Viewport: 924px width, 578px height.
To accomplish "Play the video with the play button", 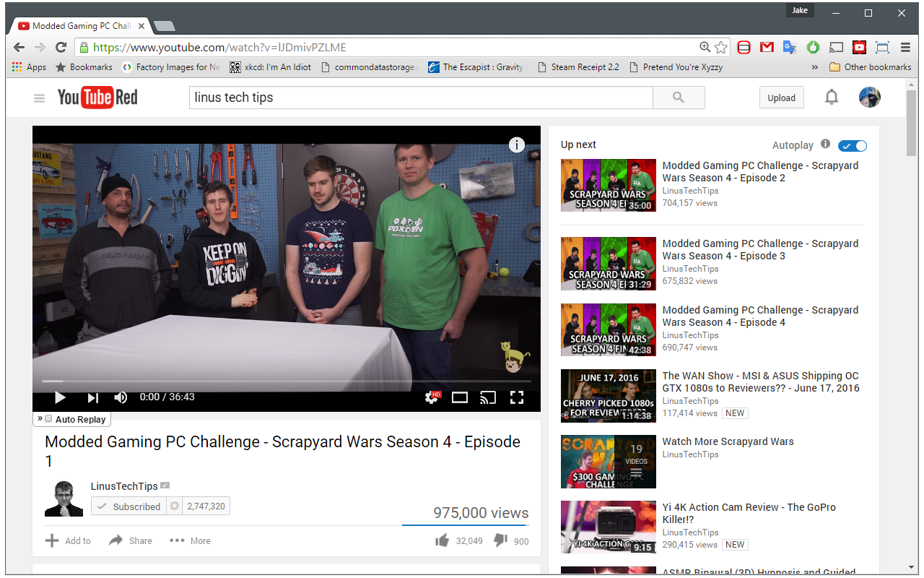I will [x=60, y=397].
